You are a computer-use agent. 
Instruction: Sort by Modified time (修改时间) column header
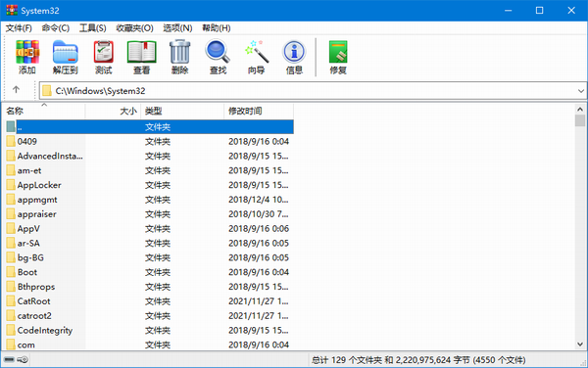(x=259, y=111)
